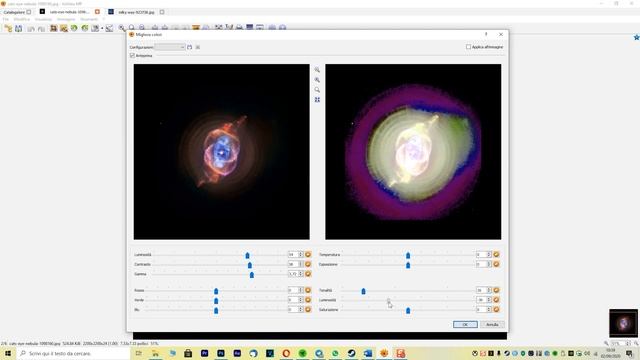Image resolution: width=640 pixels, height=360 pixels.
Task: Open the Windows notification center
Action: click(x=629, y=353)
